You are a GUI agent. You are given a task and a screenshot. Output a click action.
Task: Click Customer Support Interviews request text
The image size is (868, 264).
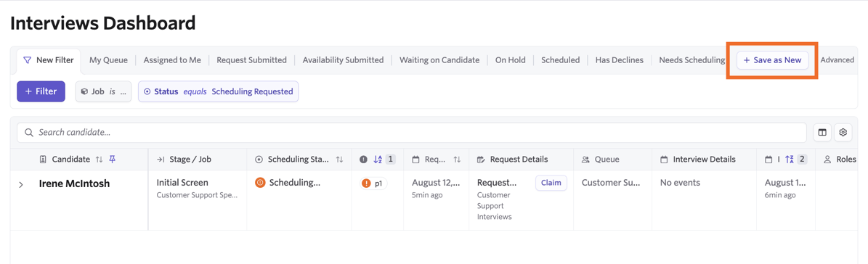point(495,205)
